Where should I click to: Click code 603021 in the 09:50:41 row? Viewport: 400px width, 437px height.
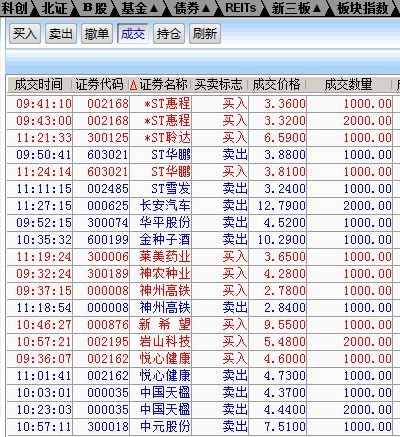click(x=108, y=155)
